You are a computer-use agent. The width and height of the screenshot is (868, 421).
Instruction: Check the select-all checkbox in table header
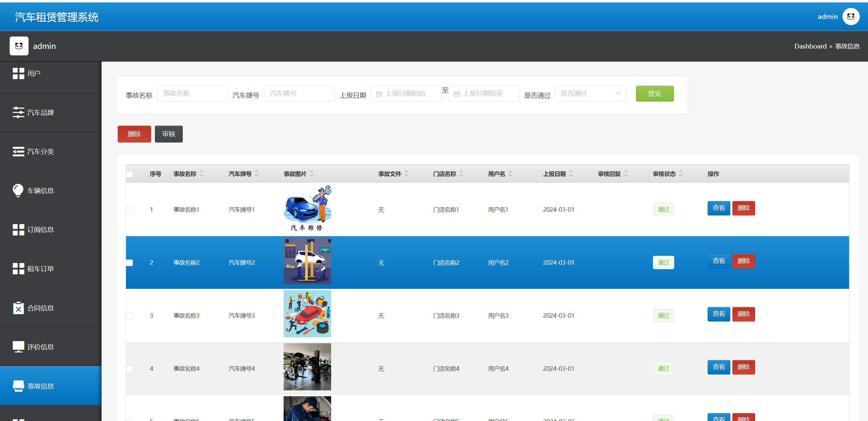click(x=130, y=174)
